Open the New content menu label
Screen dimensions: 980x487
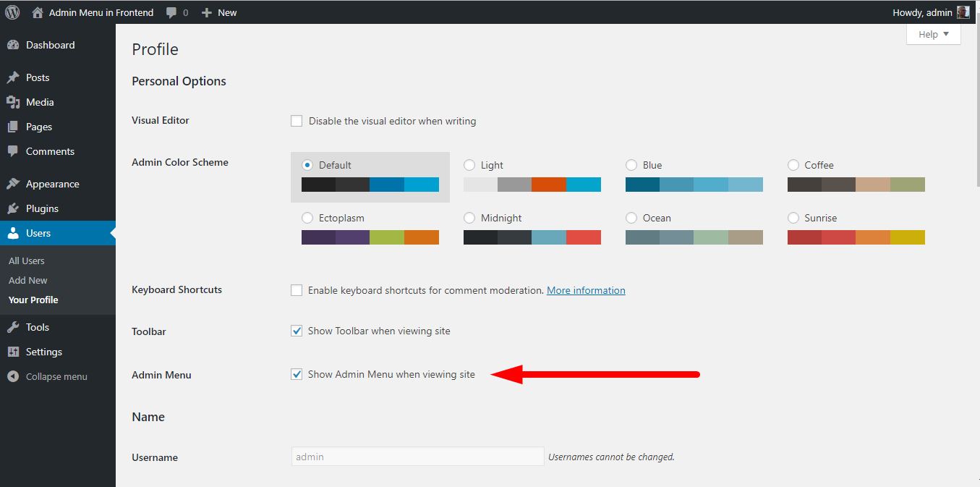[x=227, y=12]
